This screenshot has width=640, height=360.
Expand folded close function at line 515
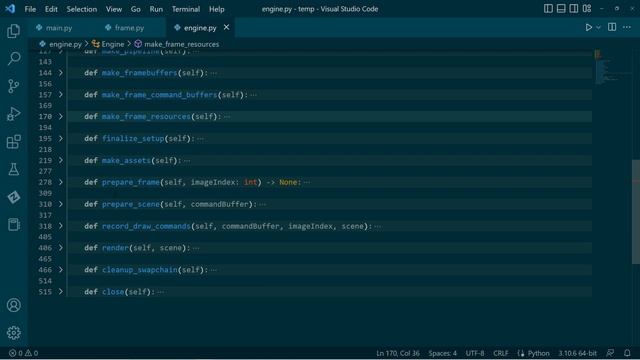pos(61,292)
